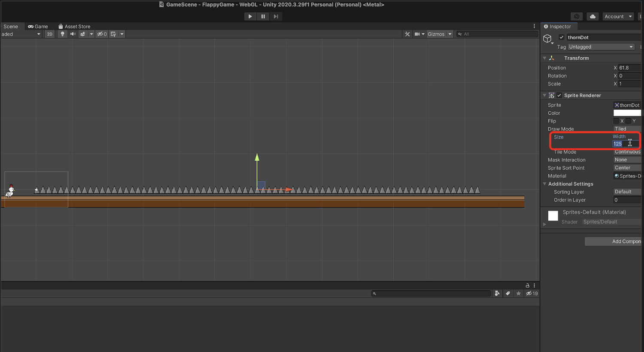The image size is (644, 352).
Task: Switch to the Game tab
Action: point(38,26)
